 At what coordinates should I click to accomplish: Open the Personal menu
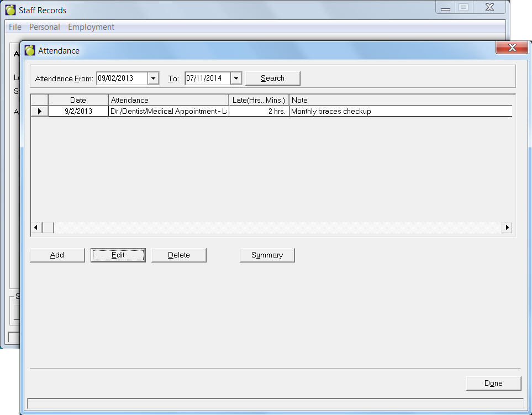(x=45, y=27)
